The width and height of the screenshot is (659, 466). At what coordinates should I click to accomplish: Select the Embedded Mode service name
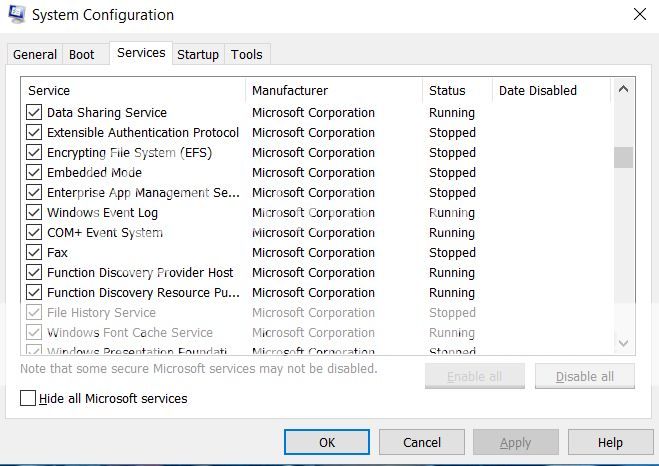pos(94,172)
